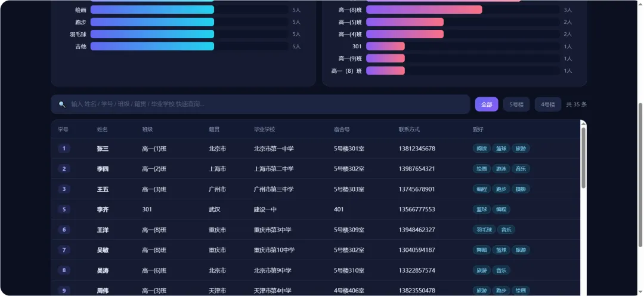This screenshot has height=296, width=644.
Task: Click 音乐 tag in 吴涛's row
Action: (501, 270)
